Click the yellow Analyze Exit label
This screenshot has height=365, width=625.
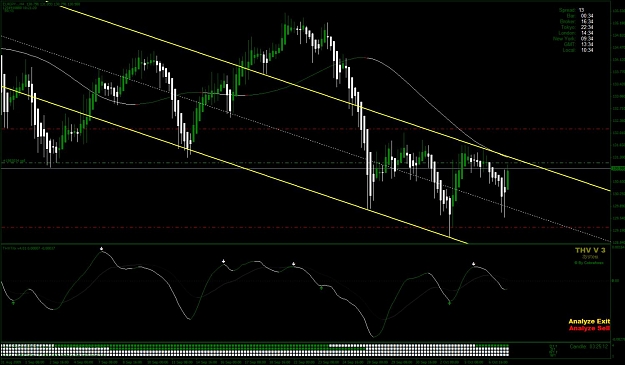(x=589, y=321)
